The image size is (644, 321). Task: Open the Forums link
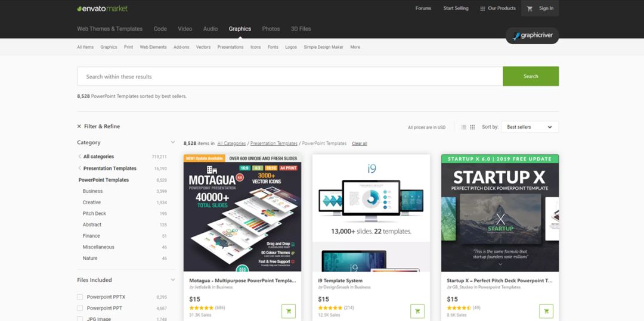click(x=423, y=8)
